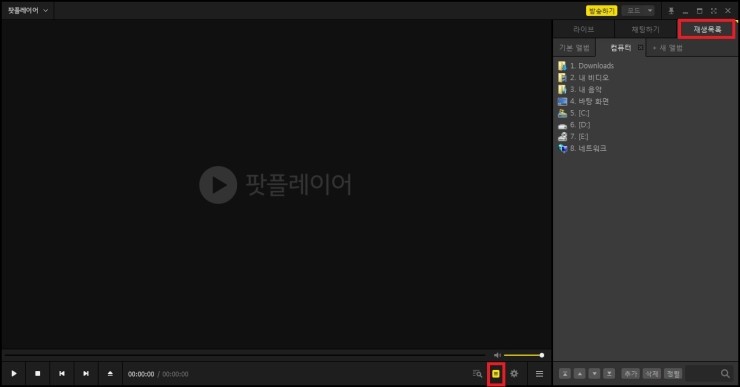The height and width of the screenshot is (387, 740).
Task: Select the 컴퓨터 album tab
Action: tap(621, 48)
